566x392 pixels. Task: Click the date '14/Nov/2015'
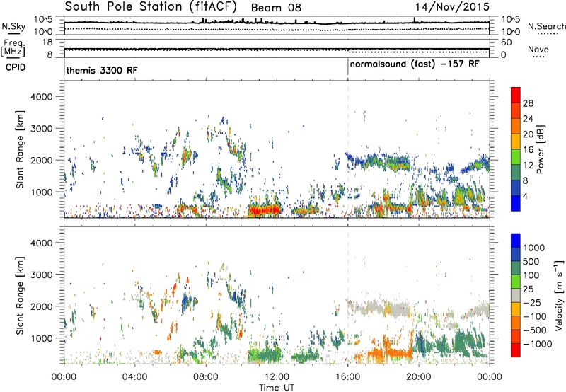[452, 7]
